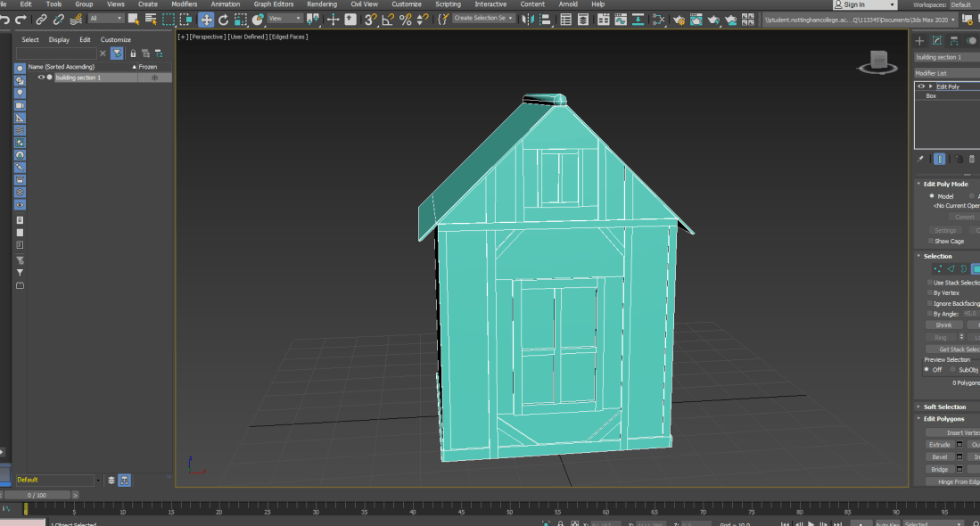Enable Ignore Backfacing checkbox

929,303
